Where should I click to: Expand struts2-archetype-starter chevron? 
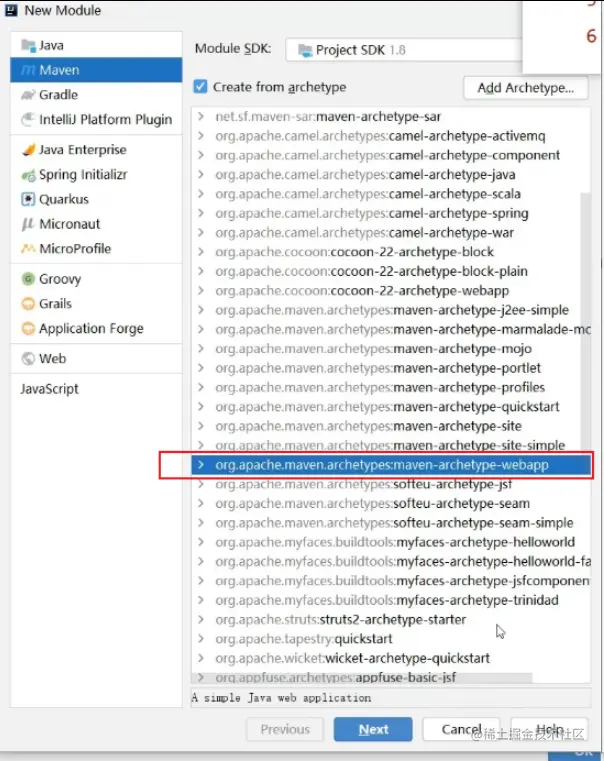point(200,620)
